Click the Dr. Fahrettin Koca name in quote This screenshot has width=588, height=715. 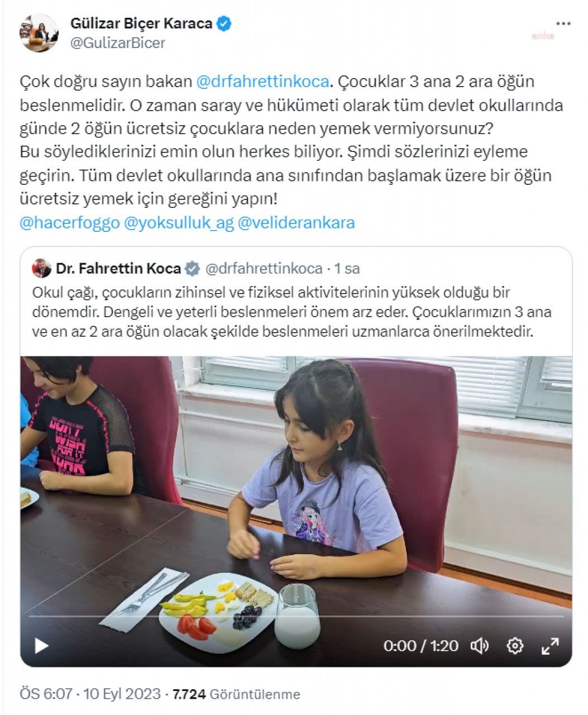click(x=118, y=269)
